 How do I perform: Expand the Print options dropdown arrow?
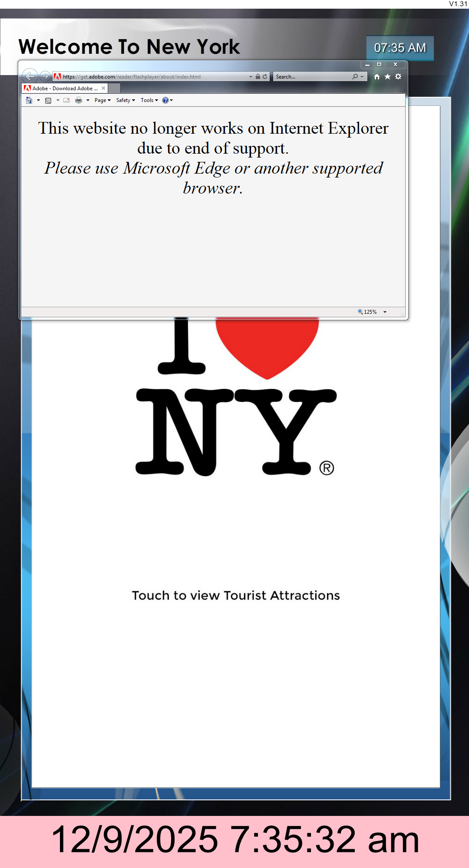click(x=88, y=100)
